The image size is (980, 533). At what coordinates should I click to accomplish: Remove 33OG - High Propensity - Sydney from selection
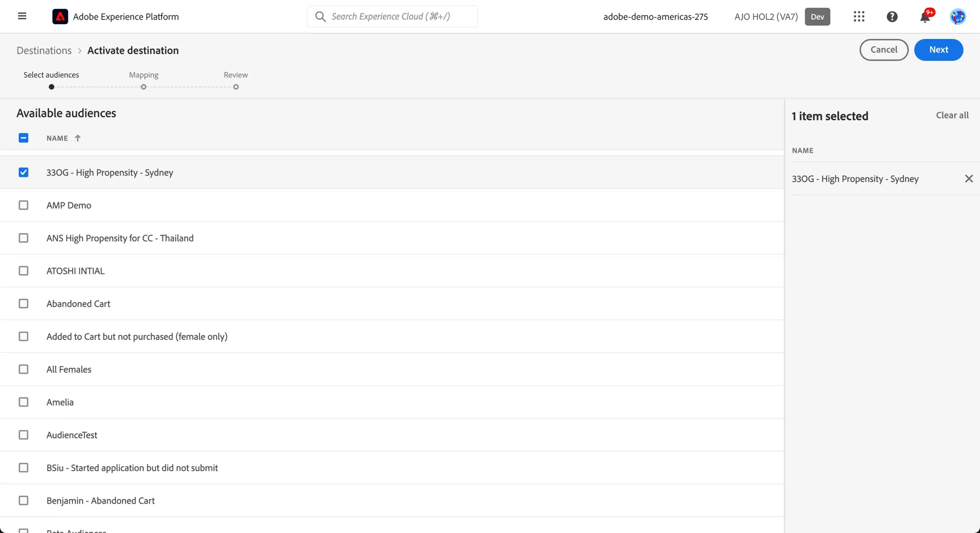click(969, 178)
